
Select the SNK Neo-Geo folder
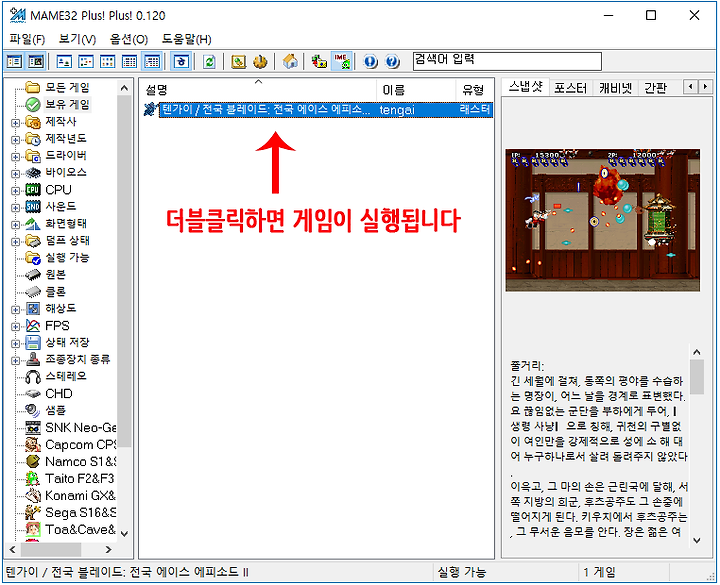coord(80,428)
